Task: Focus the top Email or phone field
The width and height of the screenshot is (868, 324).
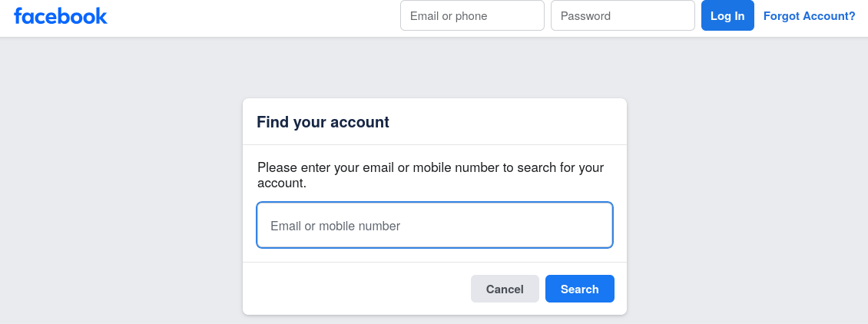Action: [x=472, y=16]
